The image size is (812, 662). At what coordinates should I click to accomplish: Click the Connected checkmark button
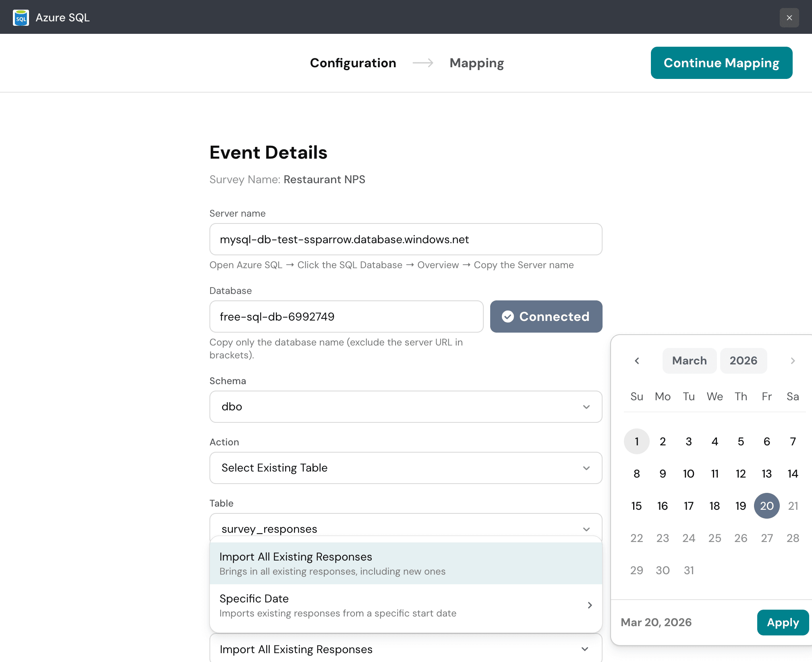point(546,317)
